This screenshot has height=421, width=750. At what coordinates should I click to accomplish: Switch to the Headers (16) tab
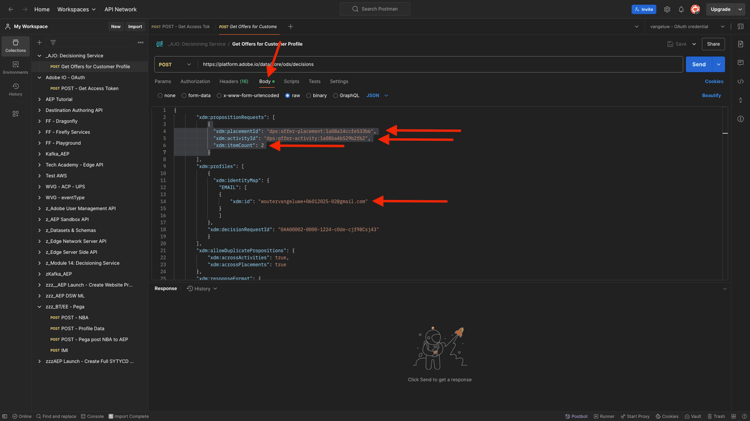(x=234, y=82)
